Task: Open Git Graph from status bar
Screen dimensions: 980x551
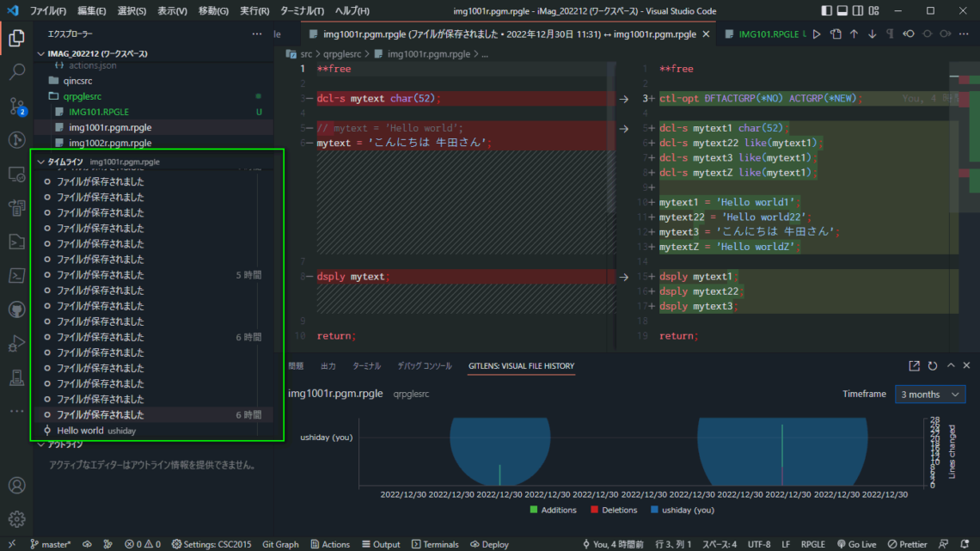Action: click(x=280, y=544)
